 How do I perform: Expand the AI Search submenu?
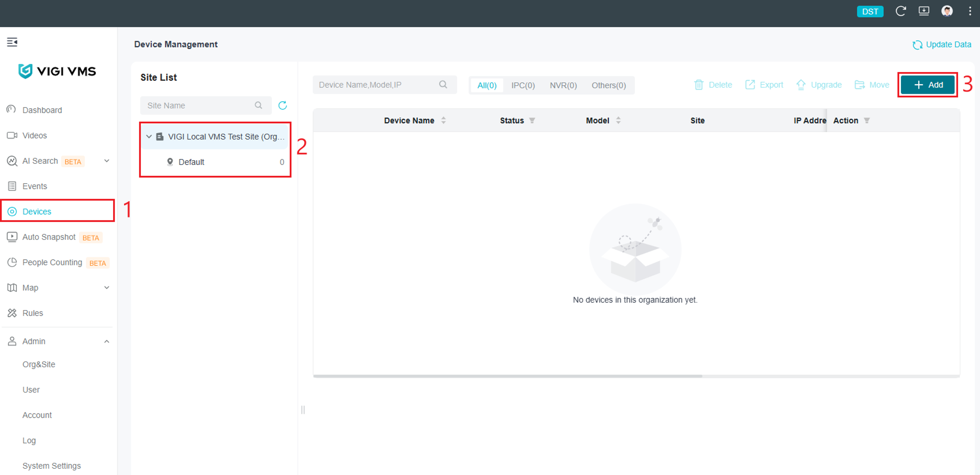click(x=107, y=161)
